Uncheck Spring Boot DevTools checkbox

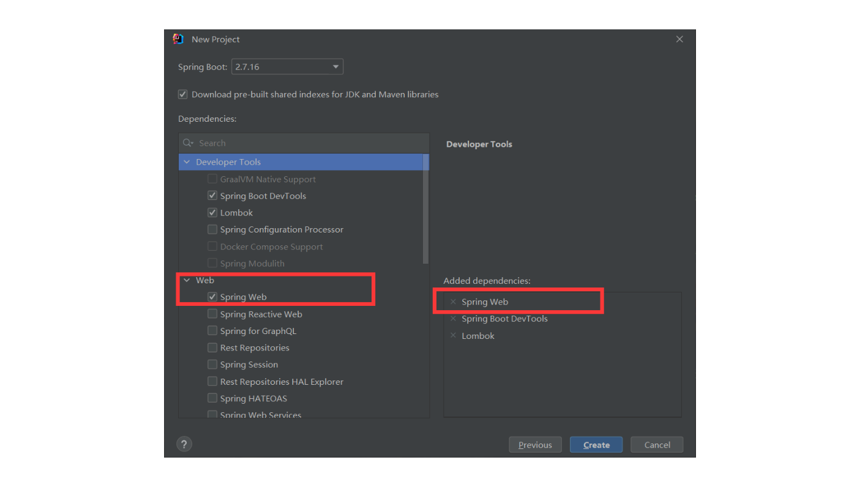click(x=212, y=196)
